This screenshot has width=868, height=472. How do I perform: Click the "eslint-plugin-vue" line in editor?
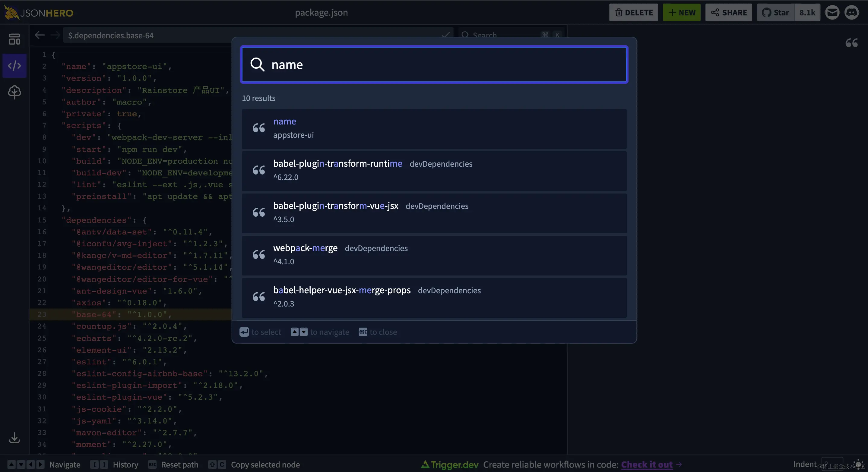[x=147, y=397]
